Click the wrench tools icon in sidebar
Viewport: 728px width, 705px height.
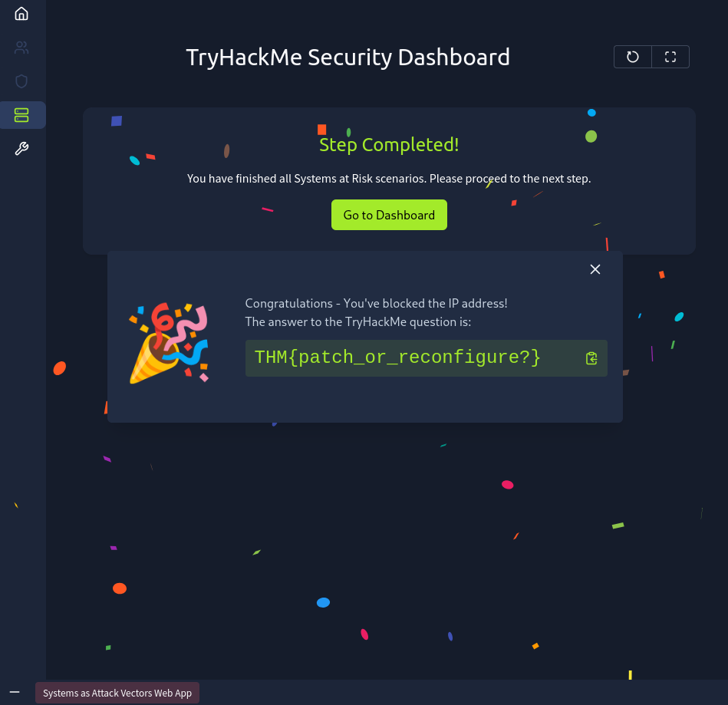pyautogui.click(x=21, y=149)
